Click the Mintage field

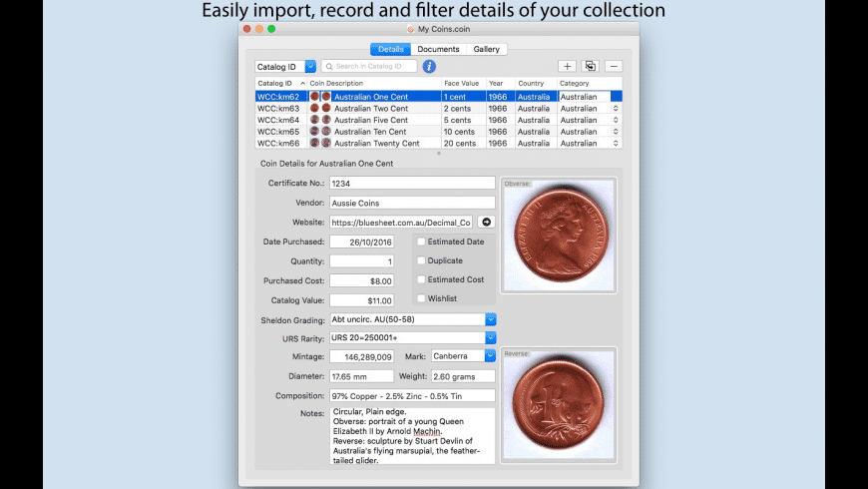[x=361, y=356]
